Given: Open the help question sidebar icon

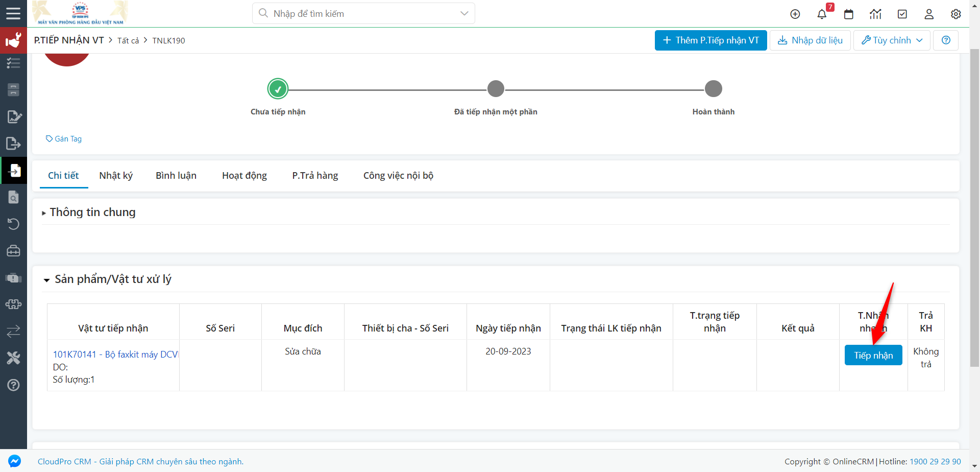Looking at the screenshot, I should click(x=13, y=385).
